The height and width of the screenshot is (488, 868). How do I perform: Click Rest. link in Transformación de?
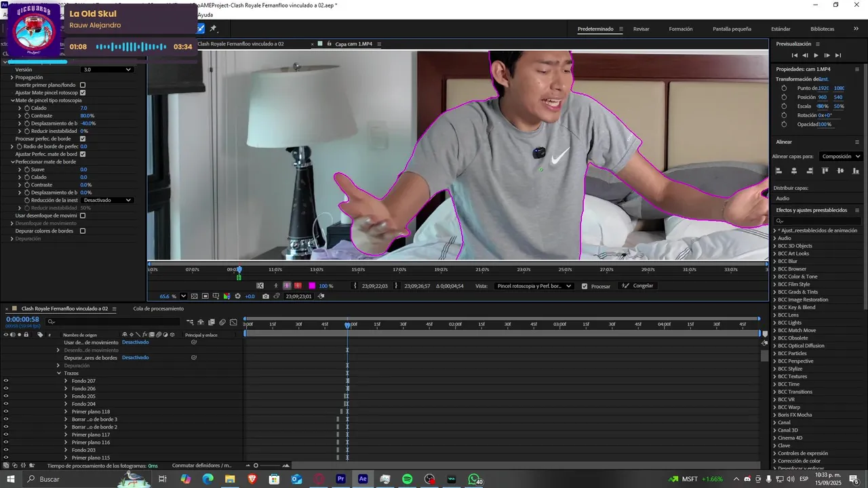click(x=823, y=79)
